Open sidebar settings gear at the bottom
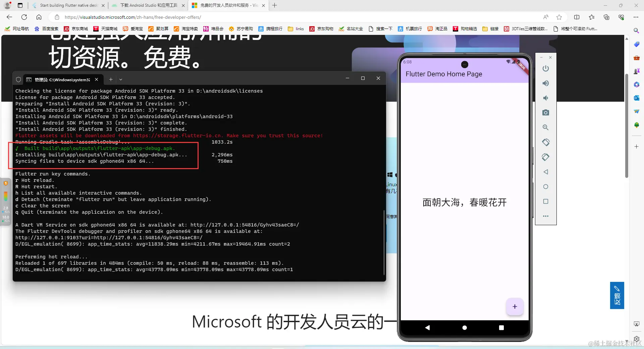 [636, 339]
